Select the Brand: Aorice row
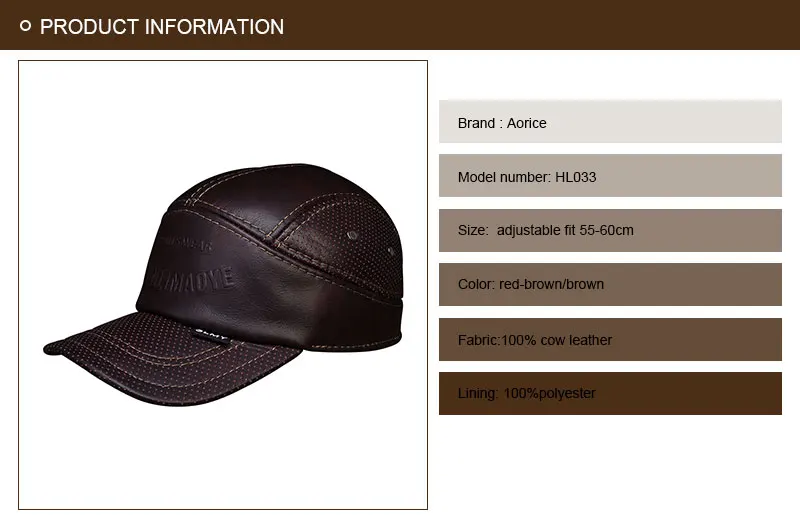Screen dimensions: 800x521 (610, 122)
